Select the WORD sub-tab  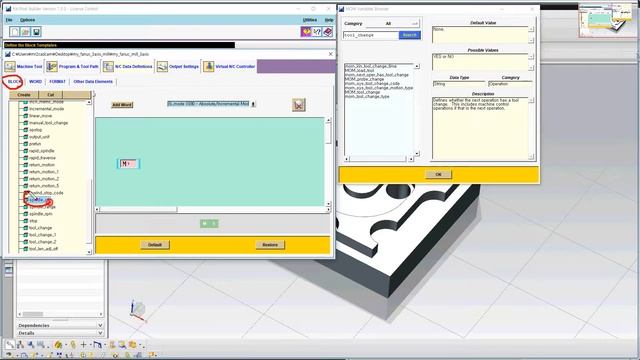pyautogui.click(x=35, y=82)
